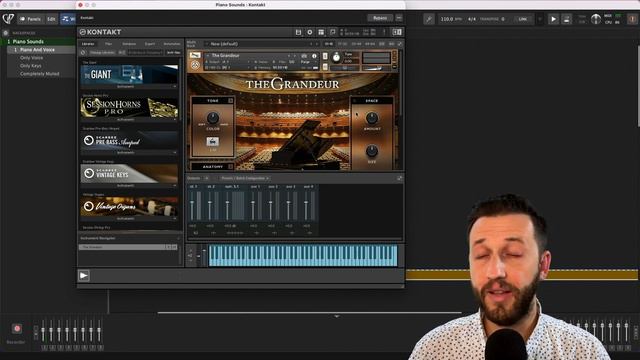Open Vintage Organs library
This screenshot has height=360, width=640.
point(129,207)
